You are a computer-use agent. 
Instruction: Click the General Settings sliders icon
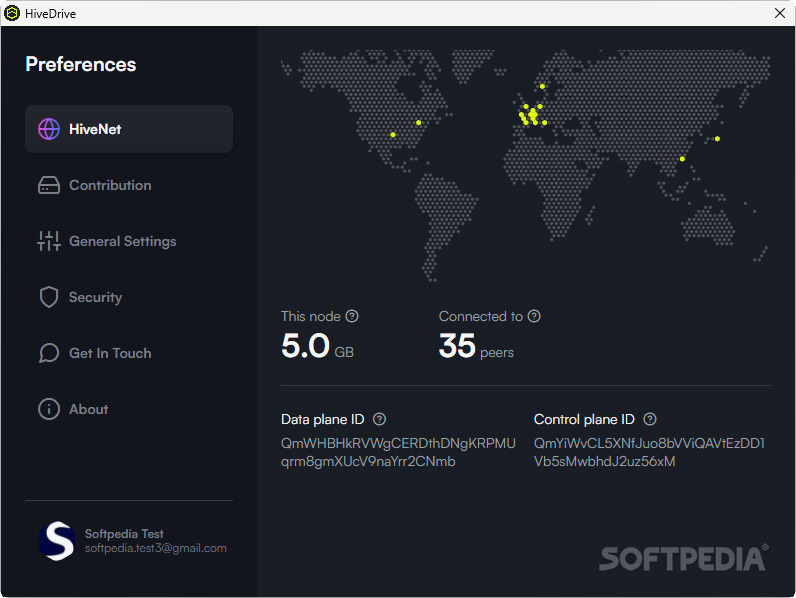coord(49,241)
